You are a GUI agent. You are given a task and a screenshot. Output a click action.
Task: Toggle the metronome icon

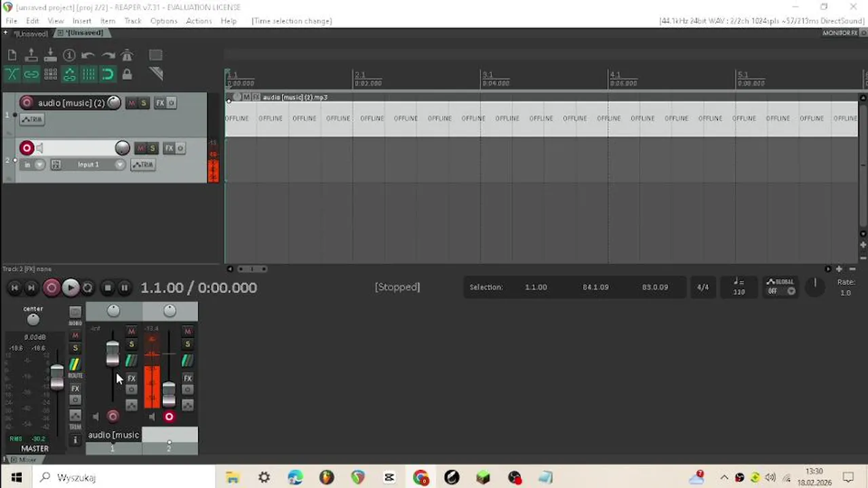[x=127, y=56]
